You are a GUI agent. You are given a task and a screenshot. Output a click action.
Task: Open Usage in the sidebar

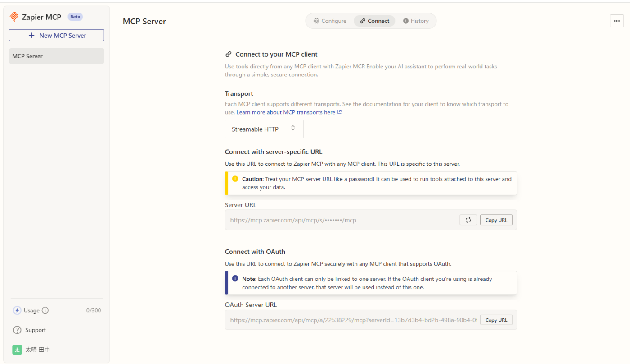(31, 311)
